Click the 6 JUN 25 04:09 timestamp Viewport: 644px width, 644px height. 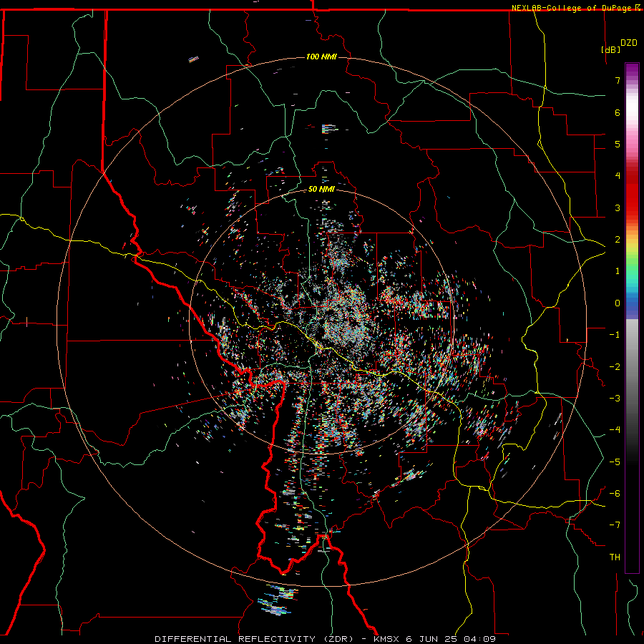coord(451,639)
